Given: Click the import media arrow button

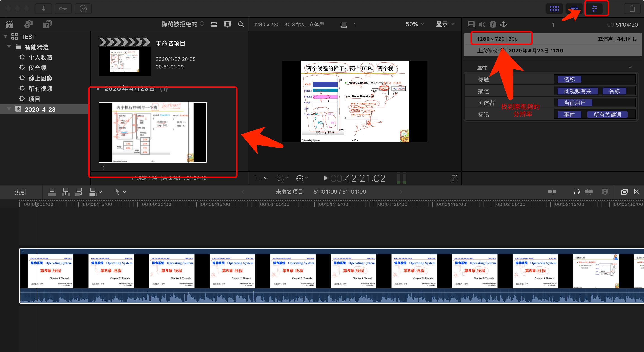Looking at the screenshot, I should (43, 9).
